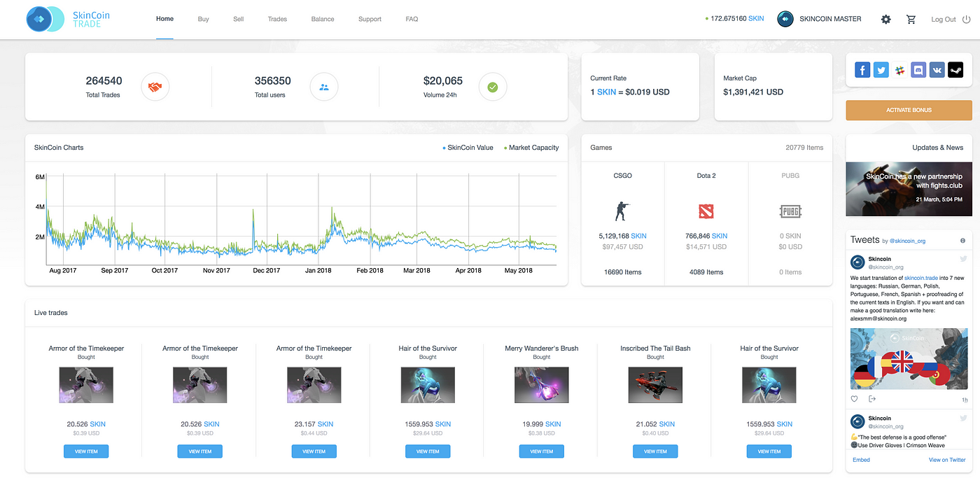
Task: Select the CSGO game column title
Action: coord(622,176)
